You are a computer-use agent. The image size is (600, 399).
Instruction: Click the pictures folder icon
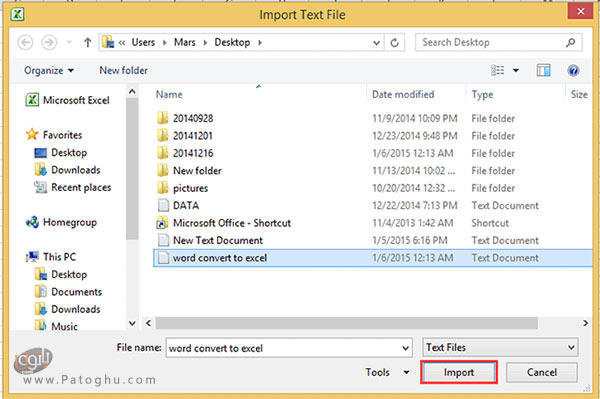(x=163, y=188)
